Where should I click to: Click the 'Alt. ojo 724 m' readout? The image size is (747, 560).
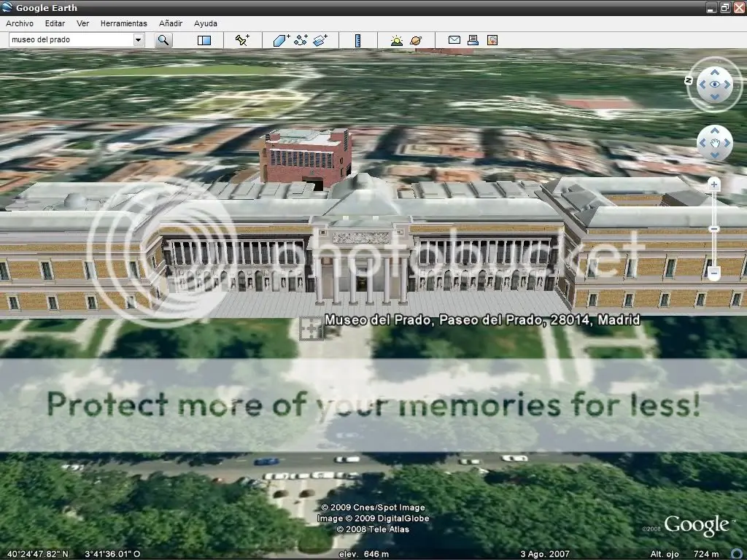tap(684, 554)
